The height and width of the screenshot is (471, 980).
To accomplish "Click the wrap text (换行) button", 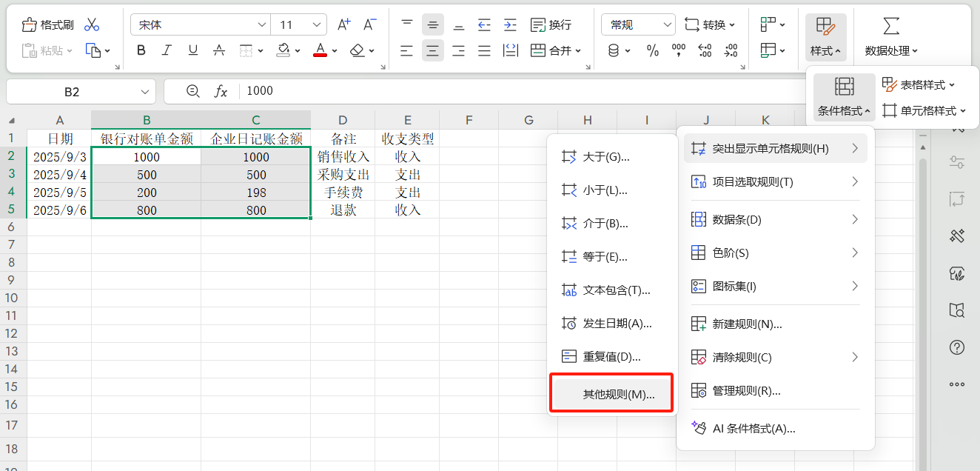I will (x=551, y=25).
